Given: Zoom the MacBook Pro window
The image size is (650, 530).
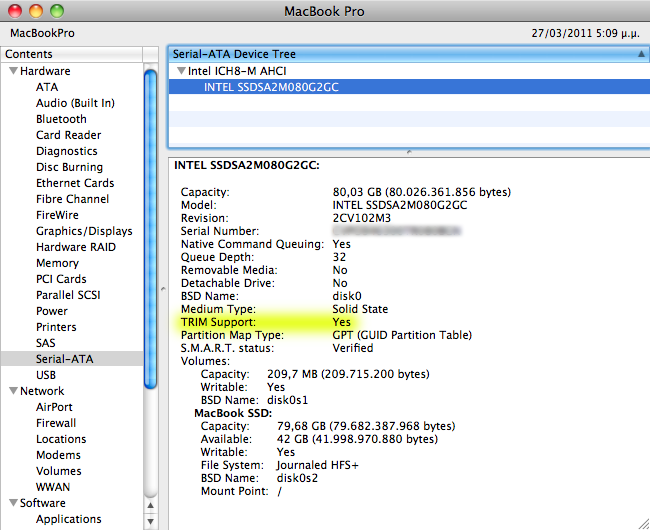Looking at the screenshot, I should [57, 11].
